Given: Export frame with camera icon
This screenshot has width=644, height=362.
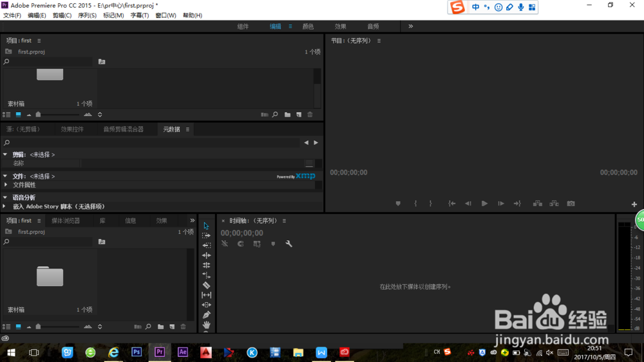Looking at the screenshot, I should 571,204.
